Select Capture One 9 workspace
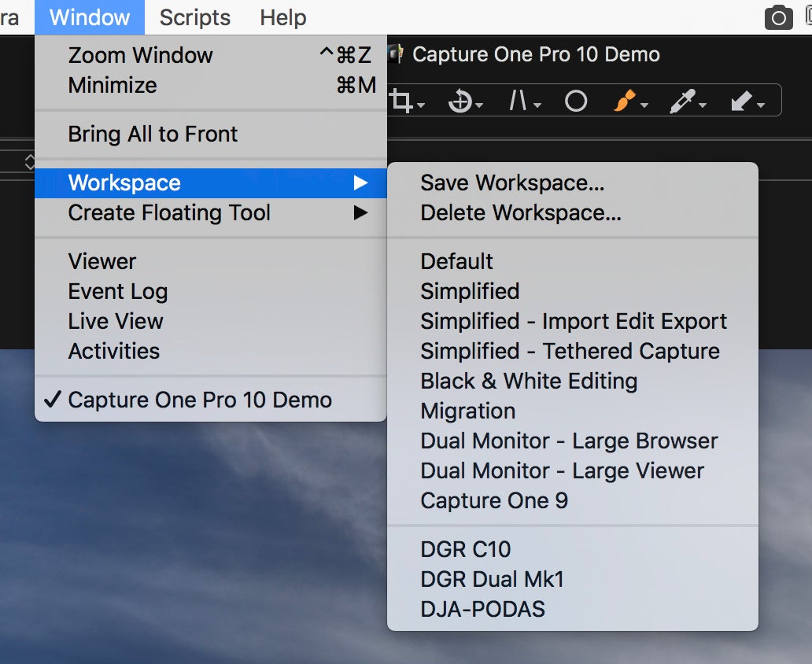812x664 pixels. (573, 501)
